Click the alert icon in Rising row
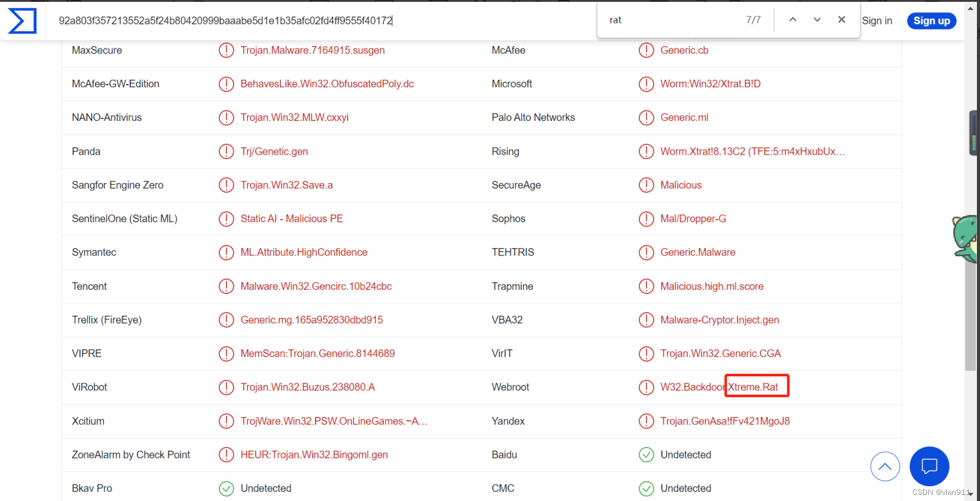980x501 pixels. tap(647, 152)
